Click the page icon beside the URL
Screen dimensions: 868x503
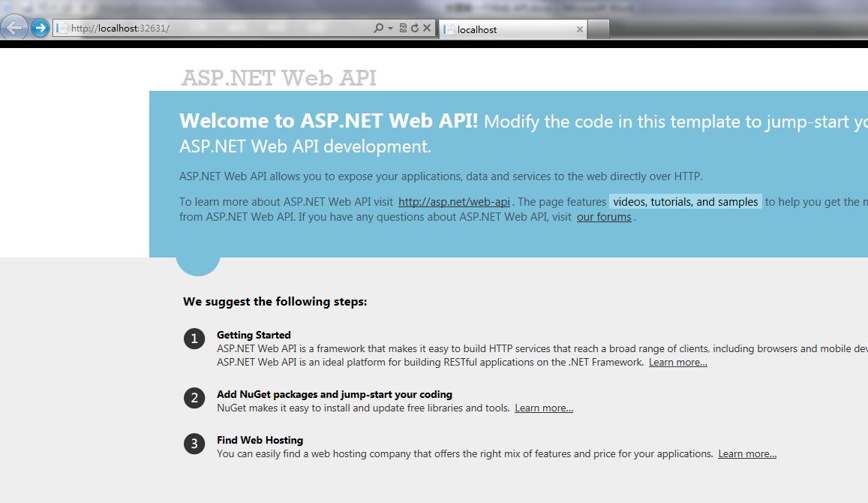tap(62, 28)
